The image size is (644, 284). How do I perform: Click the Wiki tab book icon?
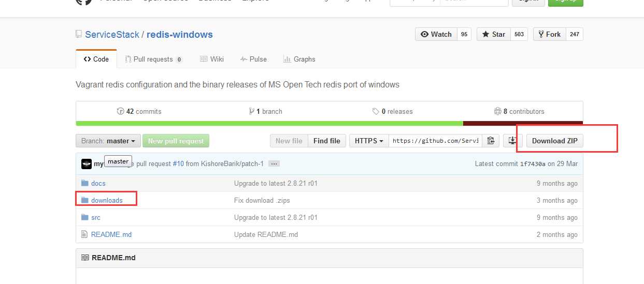point(204,59)
